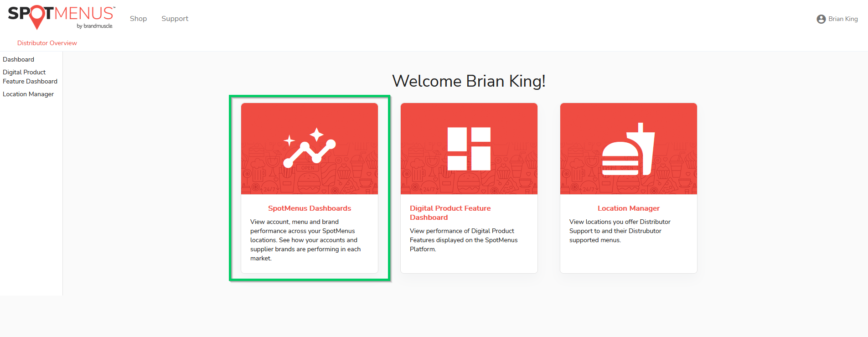Click the Location Manager card description text
This screenshot has height=337, width=868.
coord(620,231)
